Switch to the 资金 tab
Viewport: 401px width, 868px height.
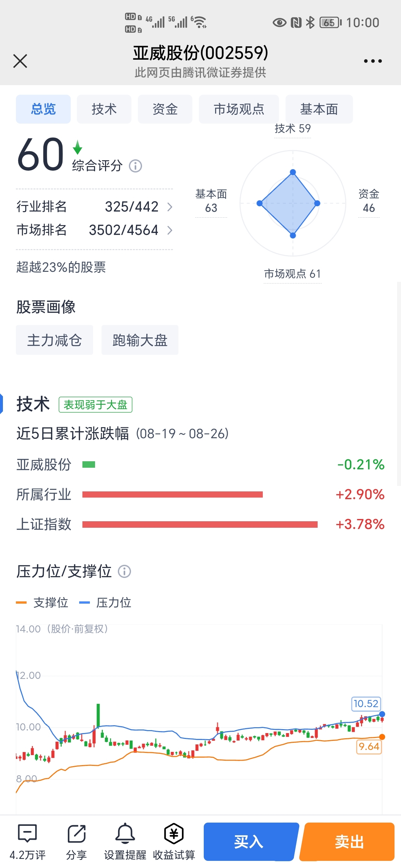(x=165, y=109)
